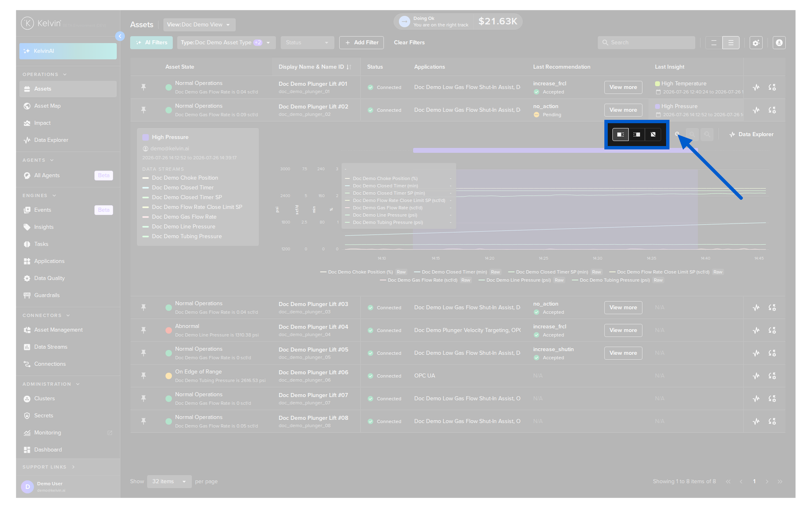Click the Dashboard icon
The image size is (812, 508).
pos(27,450)
